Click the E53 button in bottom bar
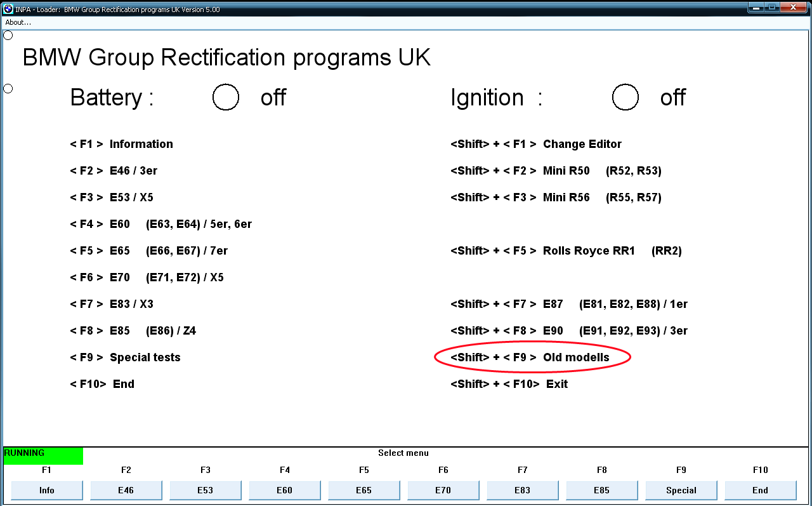The width and height of the screenshot is (812, 506). coord(206,490)
